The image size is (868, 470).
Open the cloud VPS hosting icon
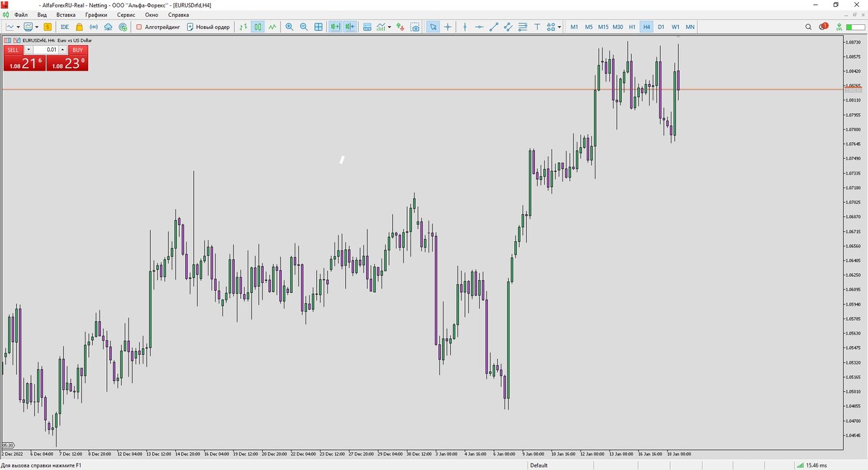pyautogui.click(x=108, y=27)
